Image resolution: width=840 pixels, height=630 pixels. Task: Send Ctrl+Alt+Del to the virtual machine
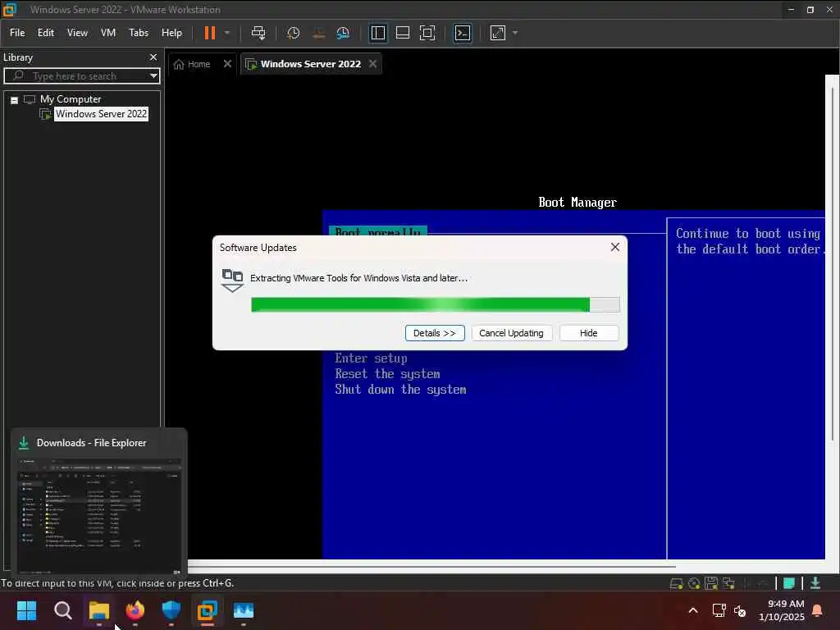click(x=258, y=33)
